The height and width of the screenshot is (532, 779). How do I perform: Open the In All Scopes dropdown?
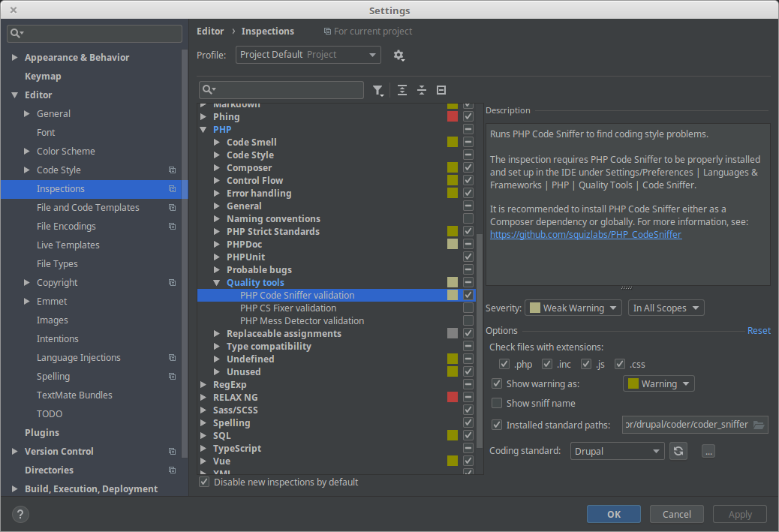pos(666,308)
